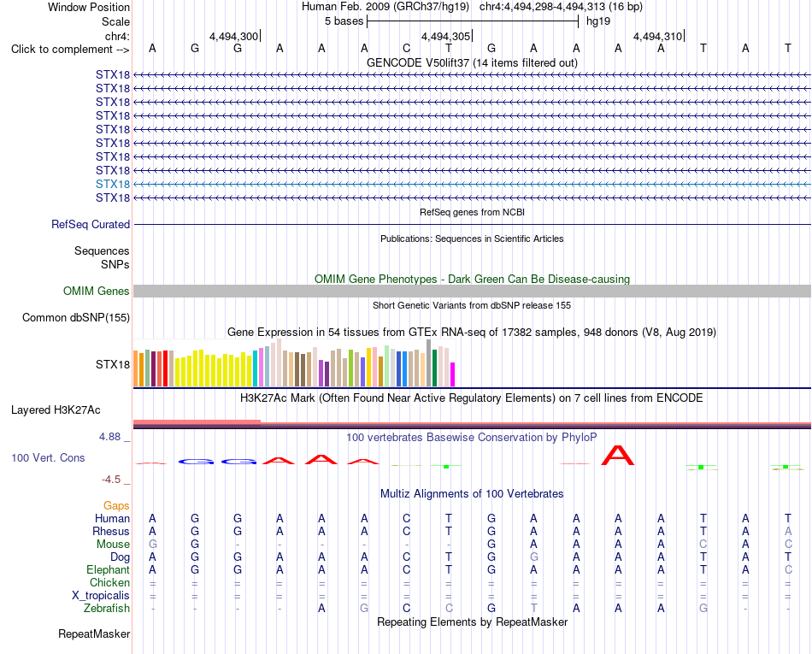Viewport: 812px width, 654px height.
Task: Open the Multiz Alignments of 100 Vertebrates title
Action: (x=472, y=494)
